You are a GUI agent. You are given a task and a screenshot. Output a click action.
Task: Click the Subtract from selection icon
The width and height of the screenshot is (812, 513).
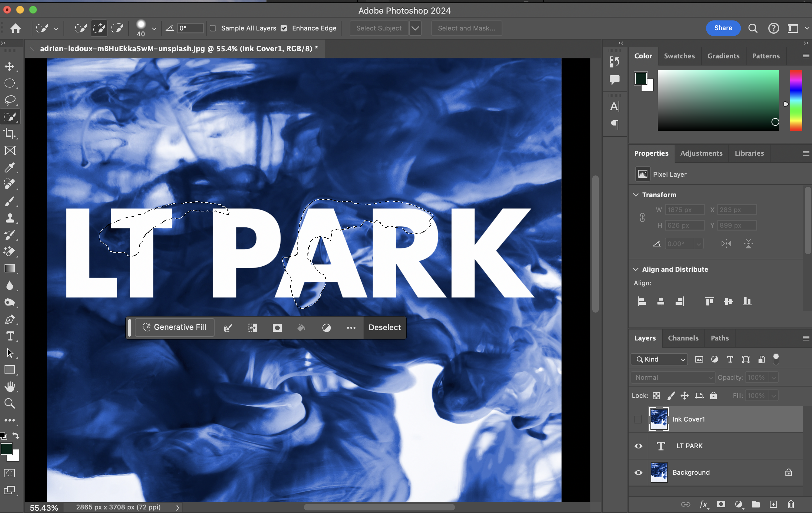tap(117, 28)
